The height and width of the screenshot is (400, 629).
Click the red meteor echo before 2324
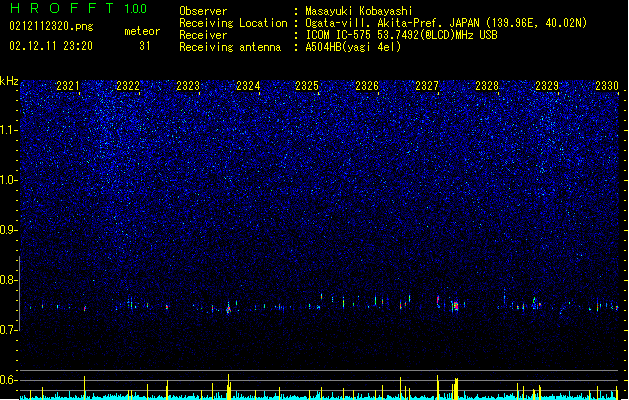228,310
